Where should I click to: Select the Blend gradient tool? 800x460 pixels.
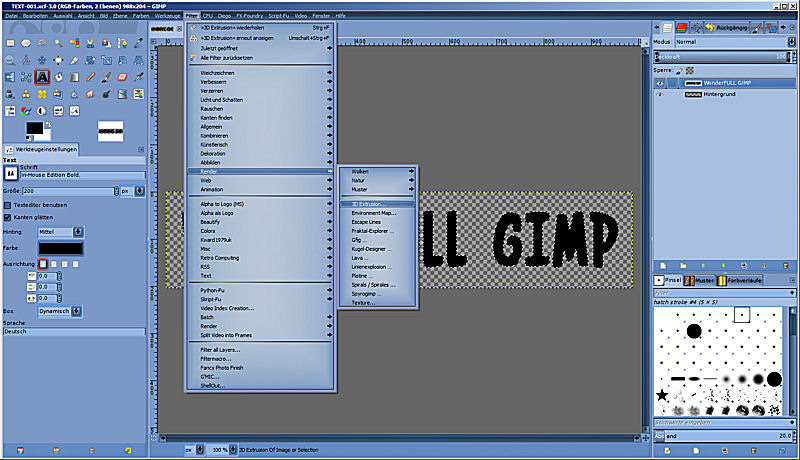tap(74, 77)
